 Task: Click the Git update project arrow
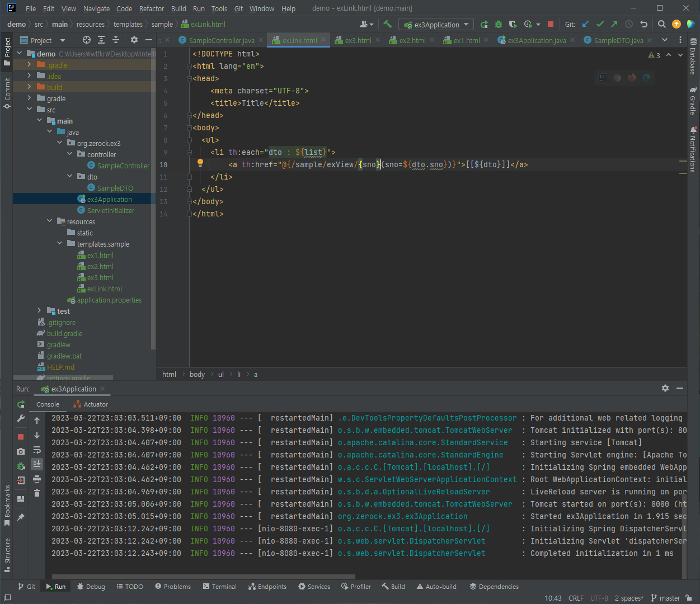pos(585,24)
